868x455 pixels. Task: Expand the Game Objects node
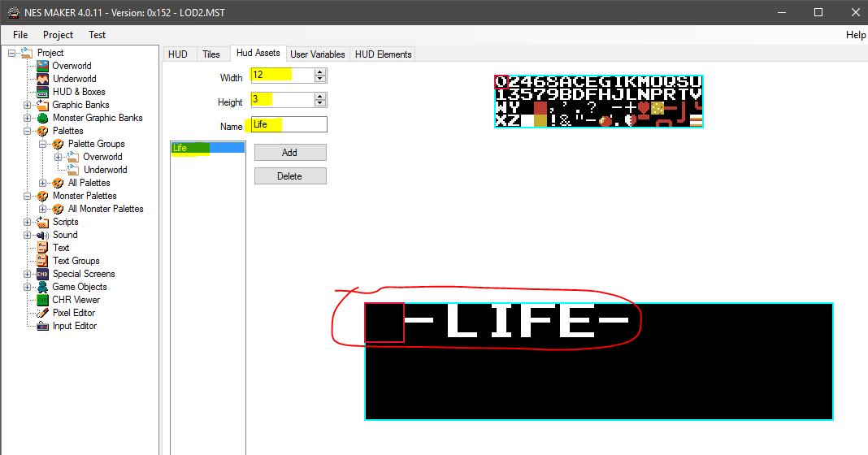27,288
